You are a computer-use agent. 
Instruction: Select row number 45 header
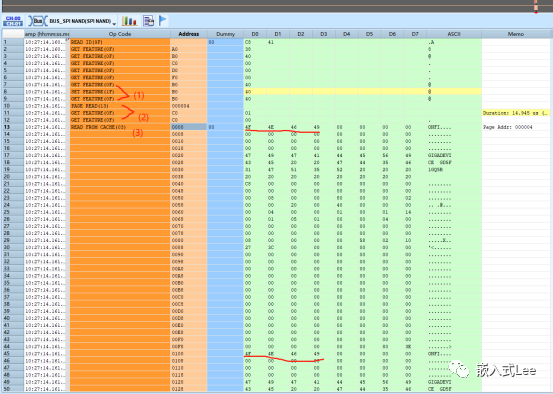13,353
